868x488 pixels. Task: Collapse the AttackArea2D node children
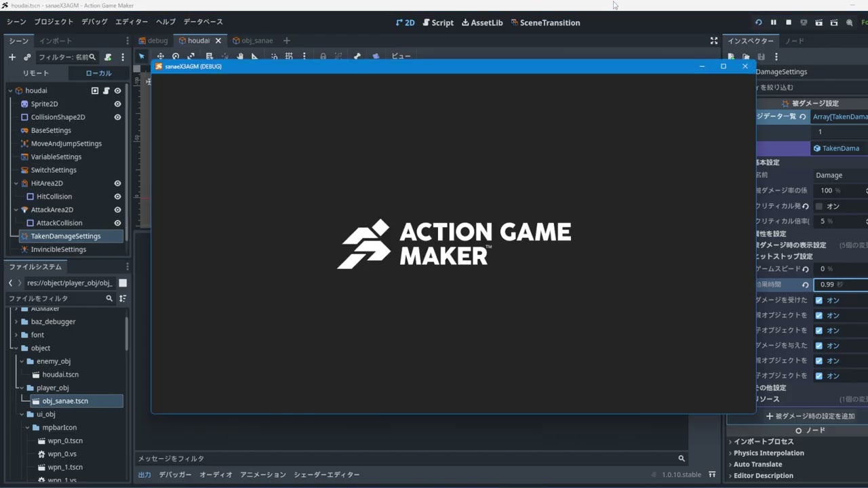(16, 209)
